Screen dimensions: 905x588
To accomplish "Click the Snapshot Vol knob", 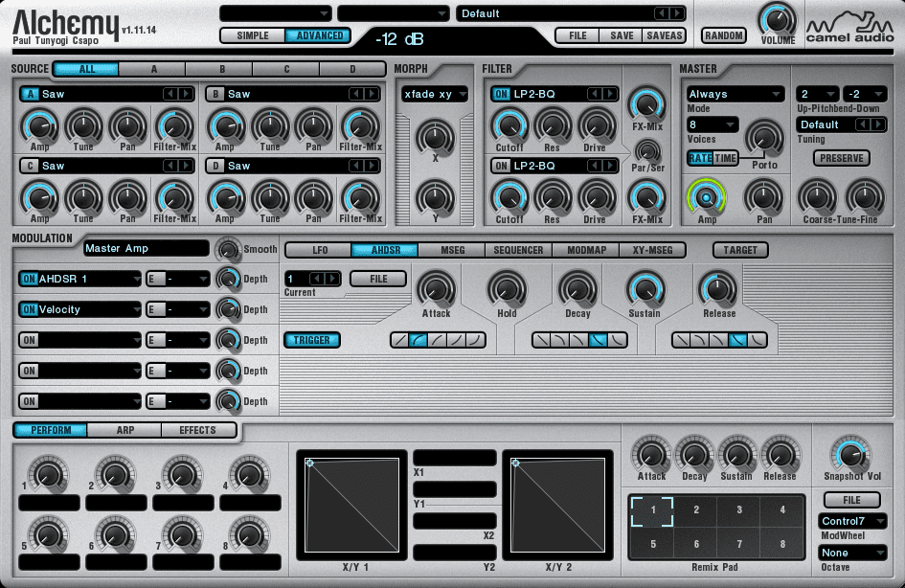I will tap(851, 454).
